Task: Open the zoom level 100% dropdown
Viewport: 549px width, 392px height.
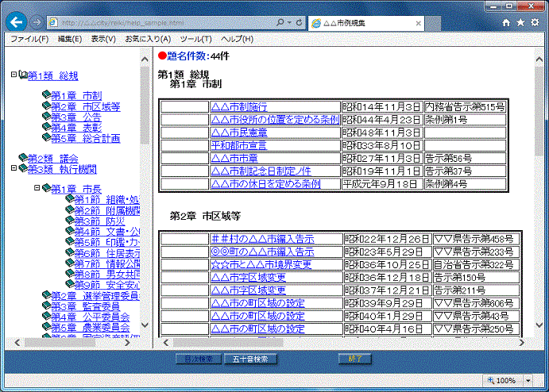Action: coord(512,381)
